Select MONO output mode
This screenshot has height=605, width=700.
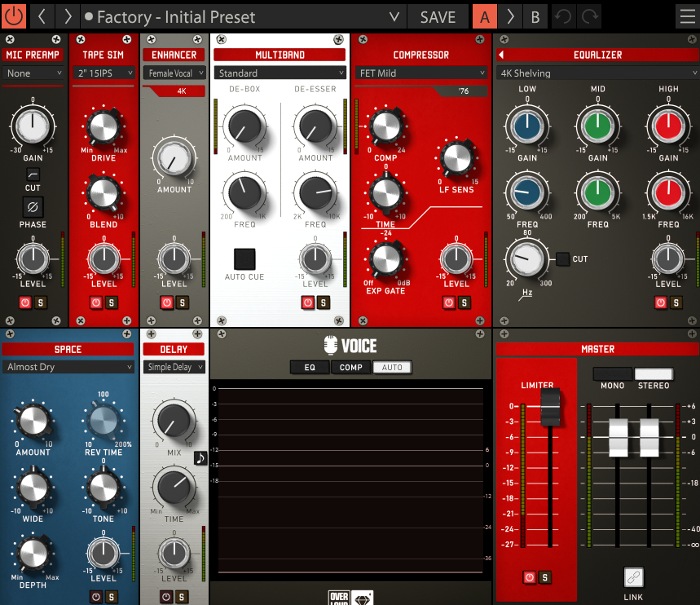click(613, 374)
